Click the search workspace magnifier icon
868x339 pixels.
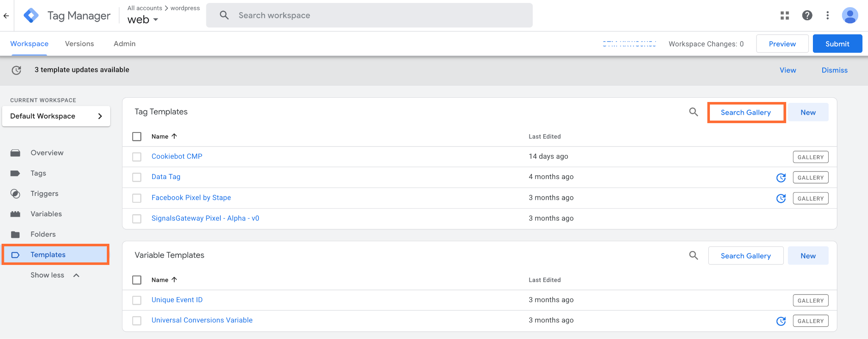point(224,15)
